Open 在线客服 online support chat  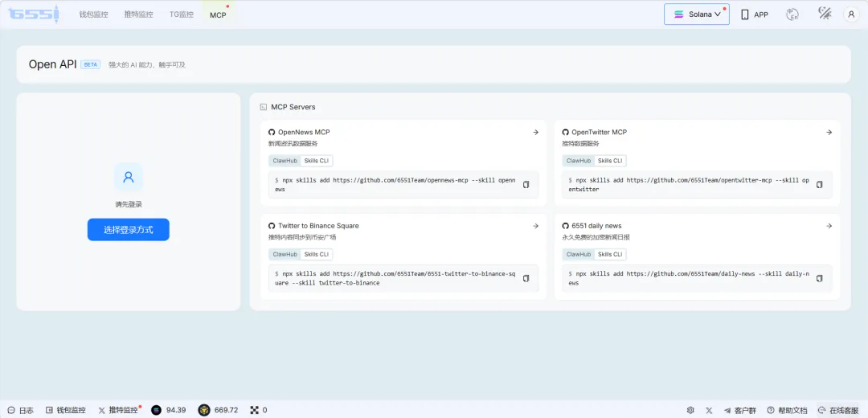click(838, 410)
